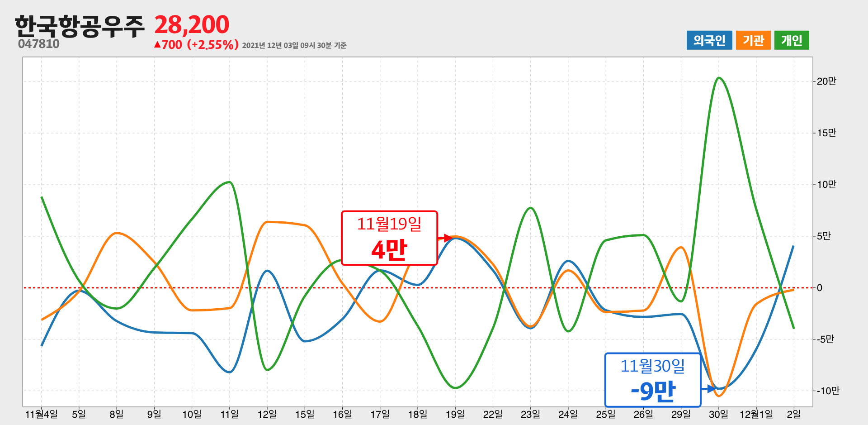Click stock code 047810

coord(39,44)
